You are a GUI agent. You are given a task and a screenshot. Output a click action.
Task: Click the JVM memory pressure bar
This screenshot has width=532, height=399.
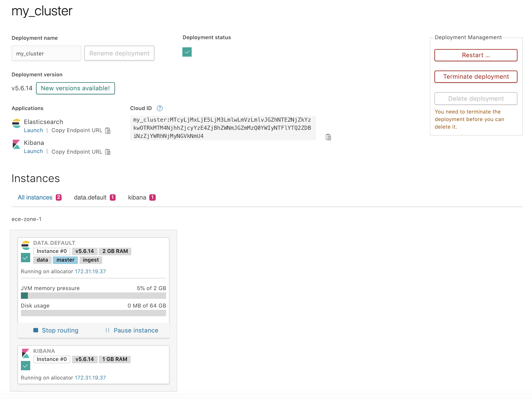pos(94,296)
